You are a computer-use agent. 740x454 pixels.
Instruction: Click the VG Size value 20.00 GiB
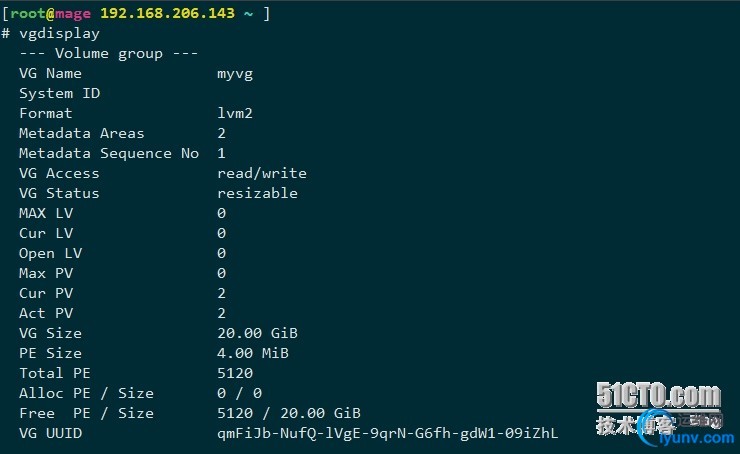click(x=257, y=333)
